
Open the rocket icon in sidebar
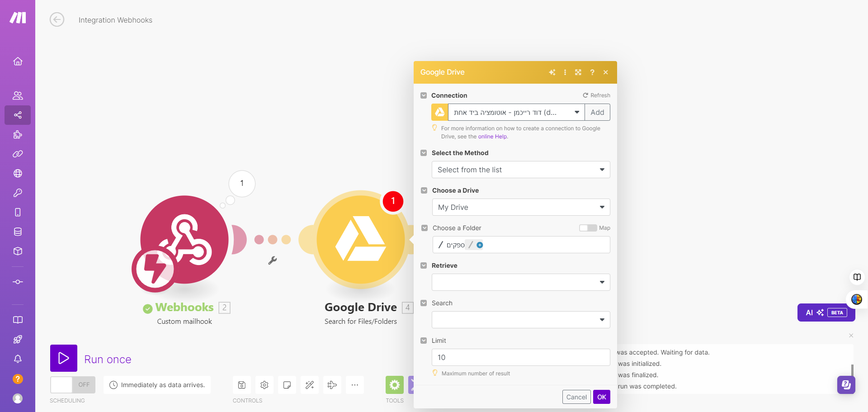pyautogui.click(x=18, y=339)
